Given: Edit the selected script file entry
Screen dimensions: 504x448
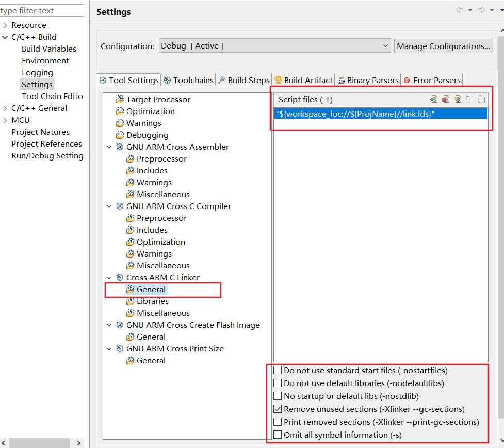Looking at the screenshot, I should (x=458, y=100).
